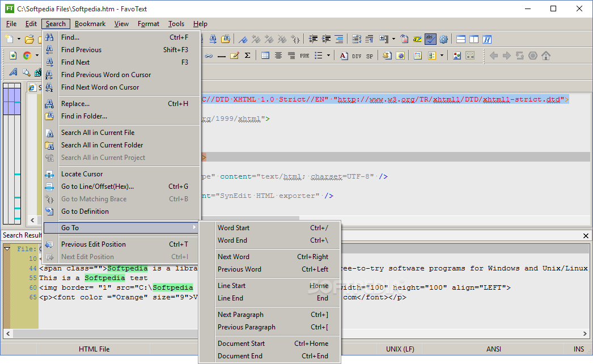Click the align right lines icon

[339, 39]
